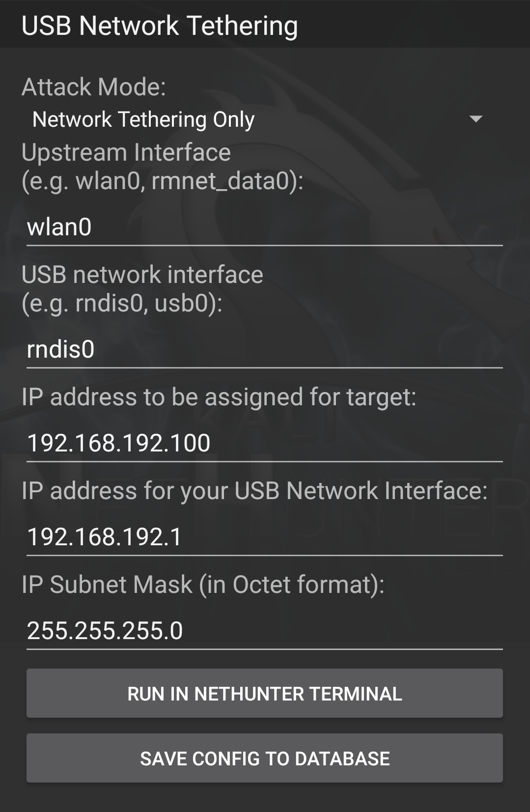
Task: Focus the wlan0 upstream interface field
Action: (264, 227)
